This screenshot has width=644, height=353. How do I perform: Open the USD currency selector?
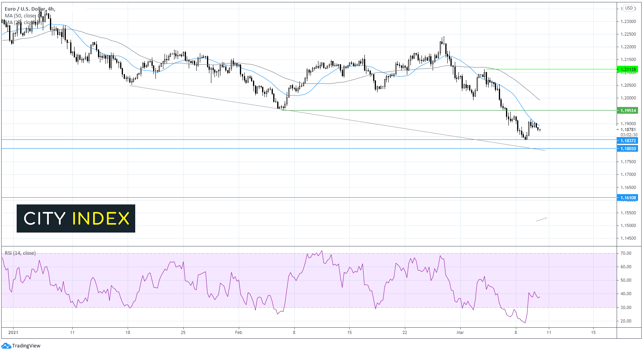click(x=629, y=8)
